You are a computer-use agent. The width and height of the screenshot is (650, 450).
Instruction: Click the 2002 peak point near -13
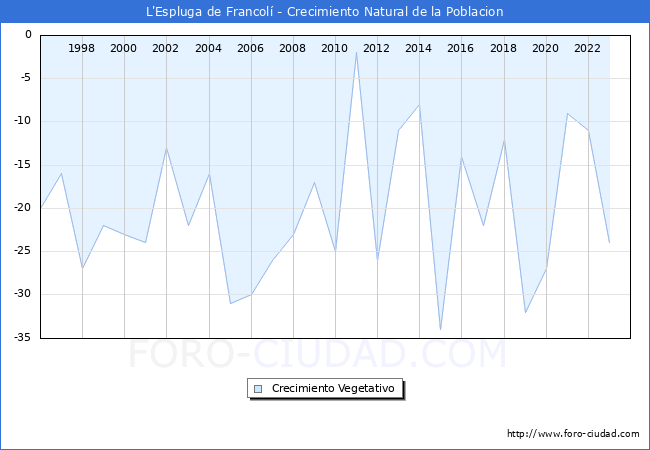(166, 148)
